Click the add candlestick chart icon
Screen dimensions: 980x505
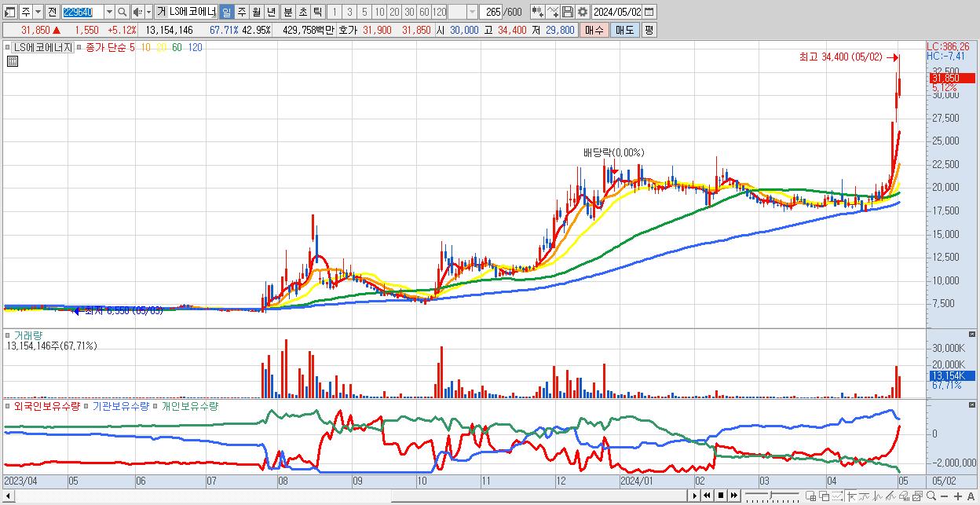[538, 12]
